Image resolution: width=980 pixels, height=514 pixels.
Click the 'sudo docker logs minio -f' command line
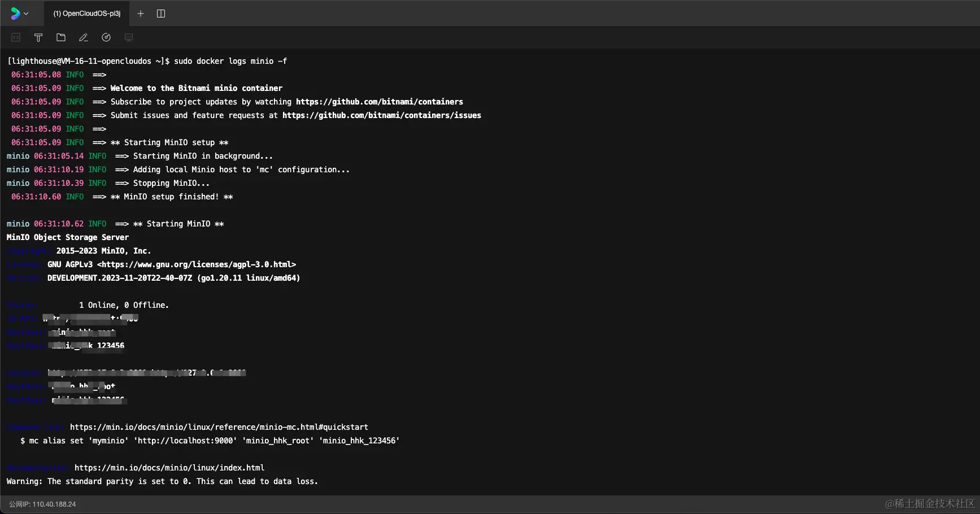tap(230, 61)
